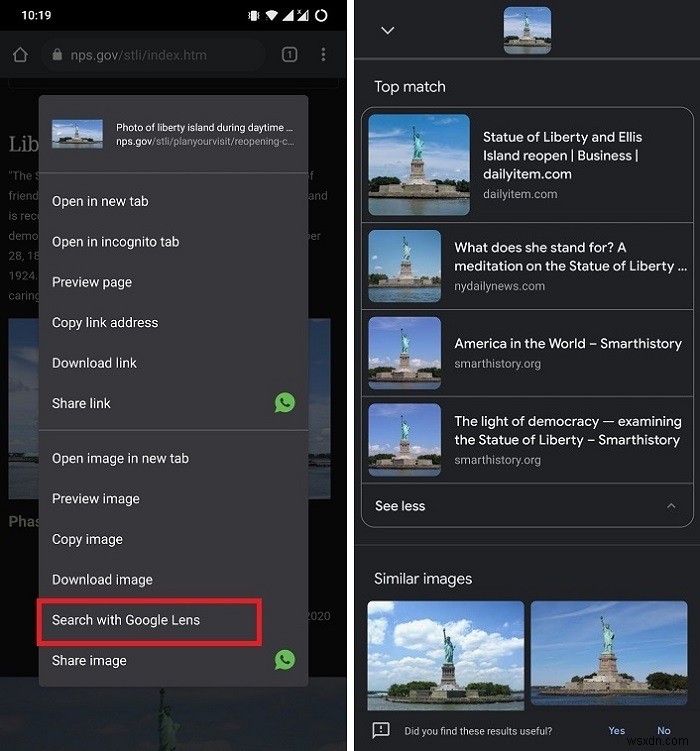Viewport: 700px width, 751px height.
Task: Tap WhatsApp icon next to Share image
Action: point(284,660)
